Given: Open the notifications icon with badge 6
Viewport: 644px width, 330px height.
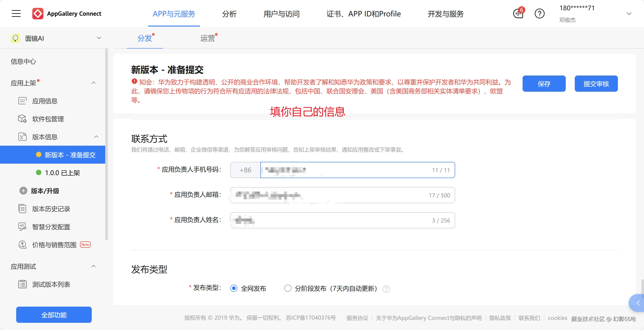Looking at the screenshot, I should (x=518, y=13).
